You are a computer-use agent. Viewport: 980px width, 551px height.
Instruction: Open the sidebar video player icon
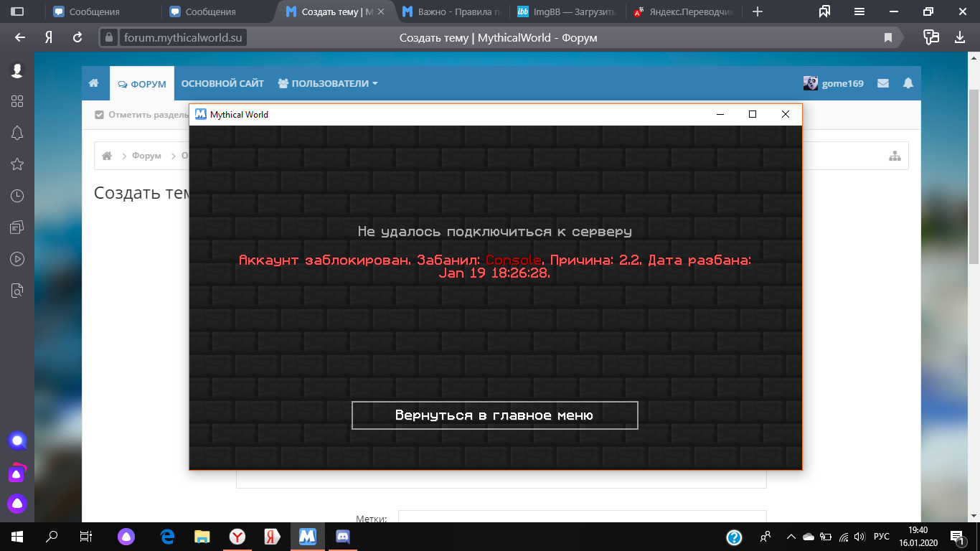coord(17,259)
